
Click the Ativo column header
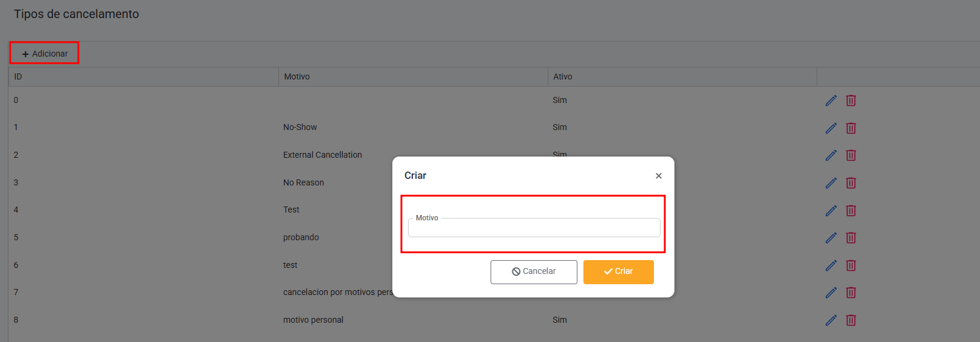tap(562, 76)
